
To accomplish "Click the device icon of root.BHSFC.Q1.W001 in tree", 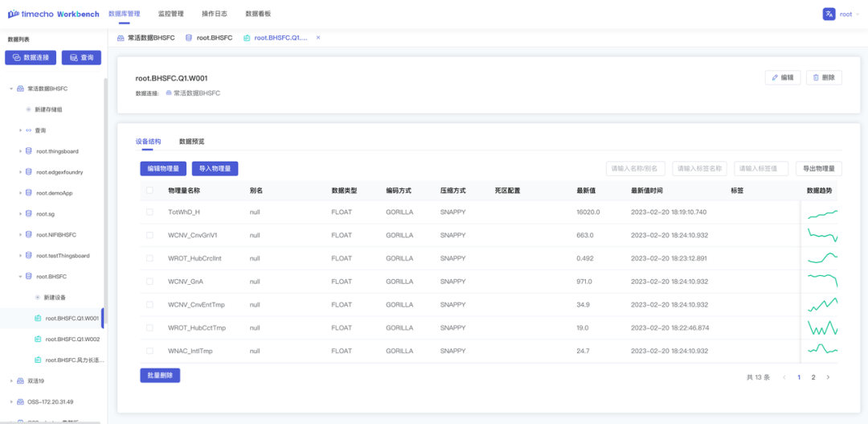I will [x=38, y=319].
